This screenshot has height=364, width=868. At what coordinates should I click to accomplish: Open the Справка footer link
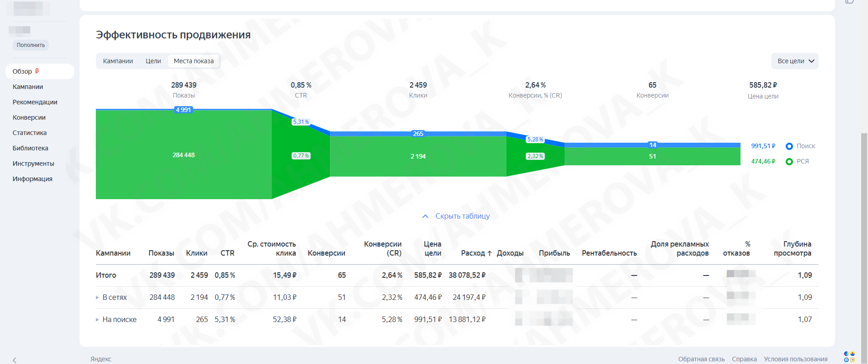click(x=744, y=359)
